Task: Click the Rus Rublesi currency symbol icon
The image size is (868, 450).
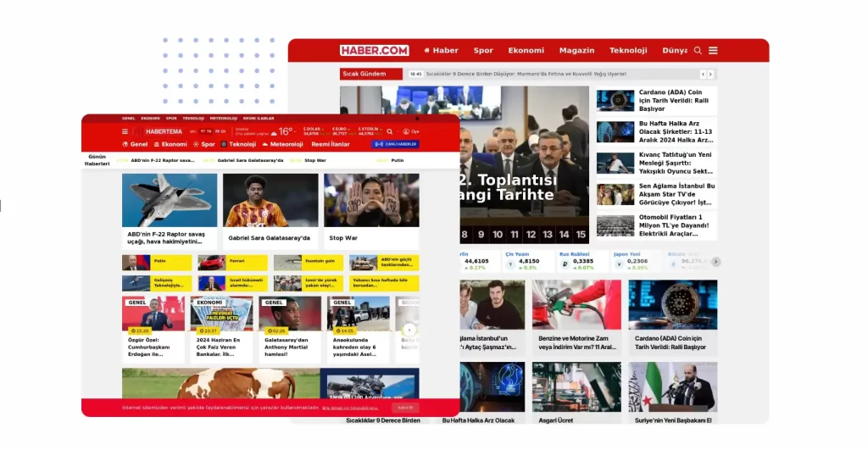Action: pos(565,264)
